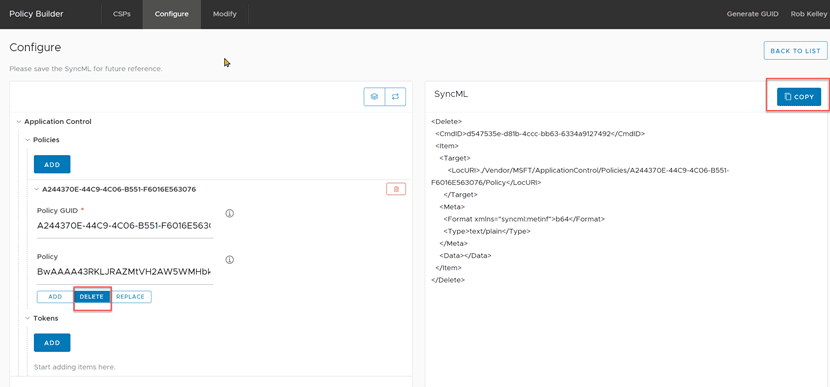
Task: Click the swap arrows refresh icon
Action: pyautogui.click(x=395, y=97)
